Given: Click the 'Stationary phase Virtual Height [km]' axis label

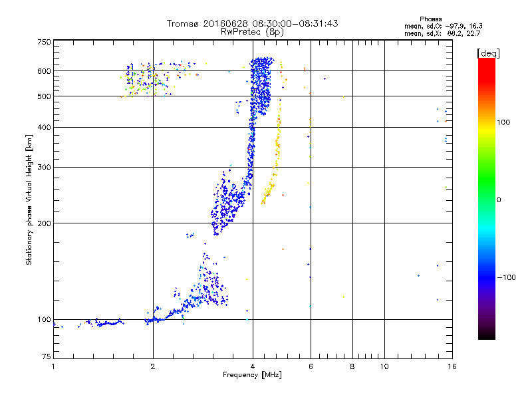Looking at the screenshot, I should coord(29,199).
